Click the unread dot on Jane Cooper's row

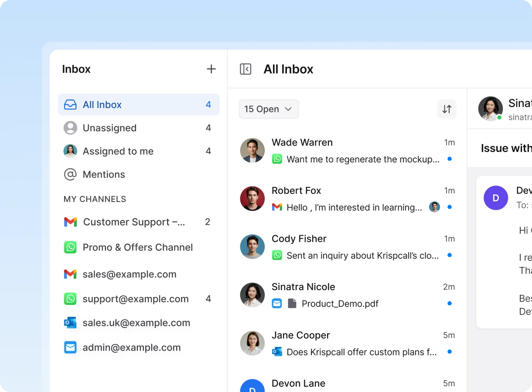tap(450, 351)
